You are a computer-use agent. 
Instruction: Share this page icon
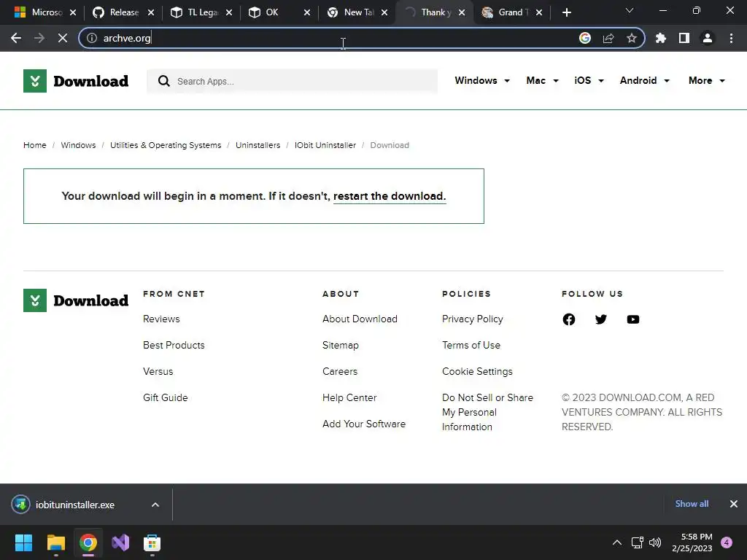coord(608,38)
